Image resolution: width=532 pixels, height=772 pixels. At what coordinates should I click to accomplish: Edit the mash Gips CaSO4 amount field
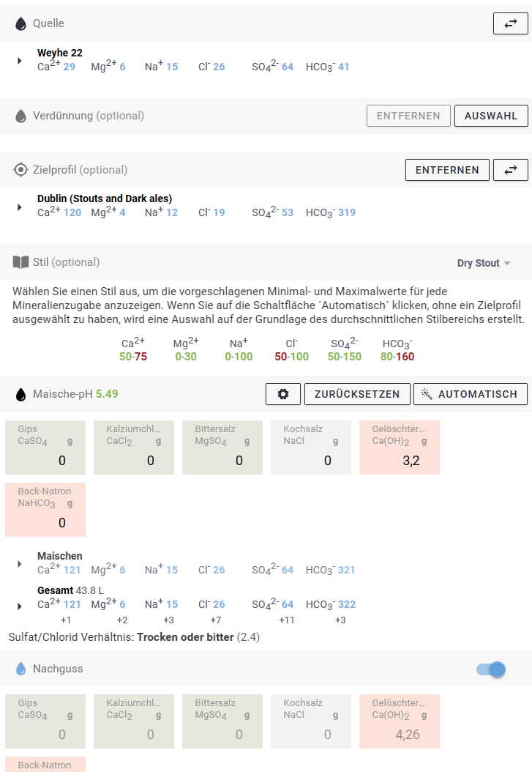click(45, 460)
